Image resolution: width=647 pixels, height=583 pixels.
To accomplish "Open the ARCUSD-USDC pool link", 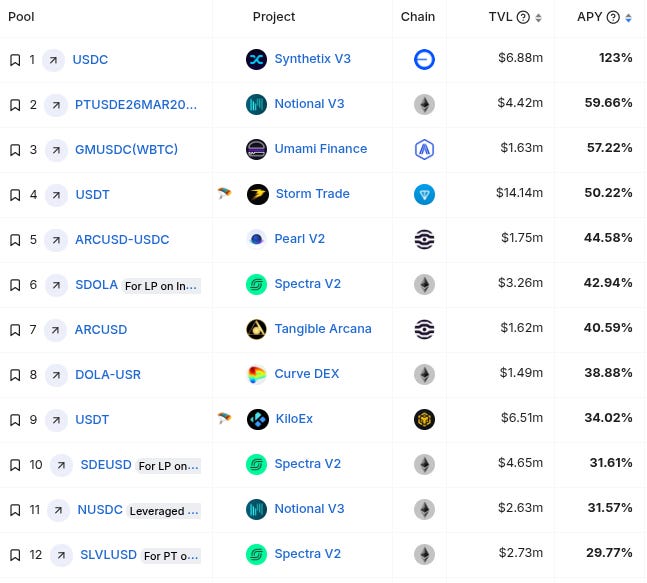I will [122, 240].
